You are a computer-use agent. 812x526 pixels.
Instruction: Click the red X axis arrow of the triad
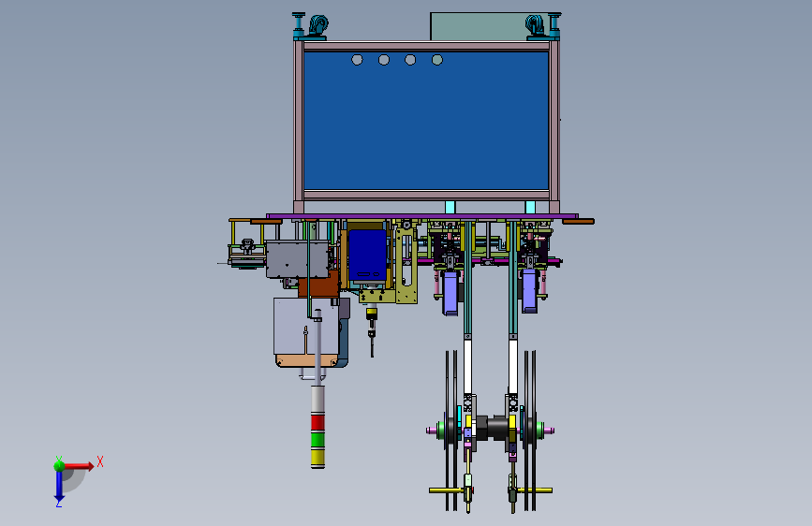coord(79,466)
